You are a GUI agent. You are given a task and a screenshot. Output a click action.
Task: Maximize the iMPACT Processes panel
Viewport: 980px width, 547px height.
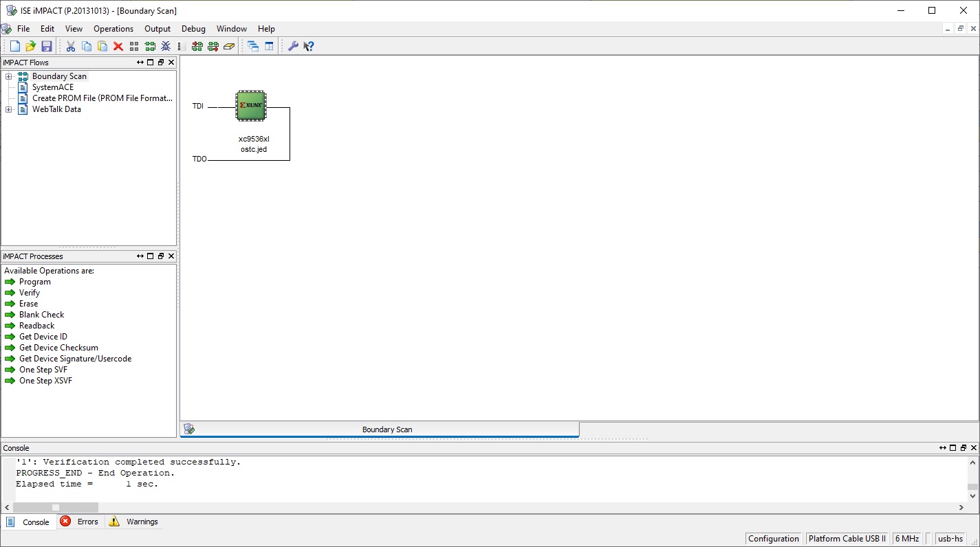[x=151, y=256]
